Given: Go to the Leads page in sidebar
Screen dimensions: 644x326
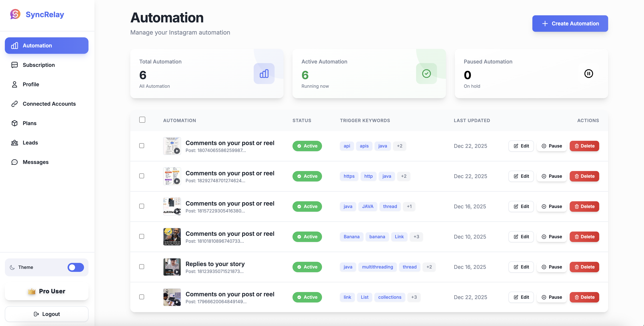Looking at the screenshot, I should pos(30,143).
